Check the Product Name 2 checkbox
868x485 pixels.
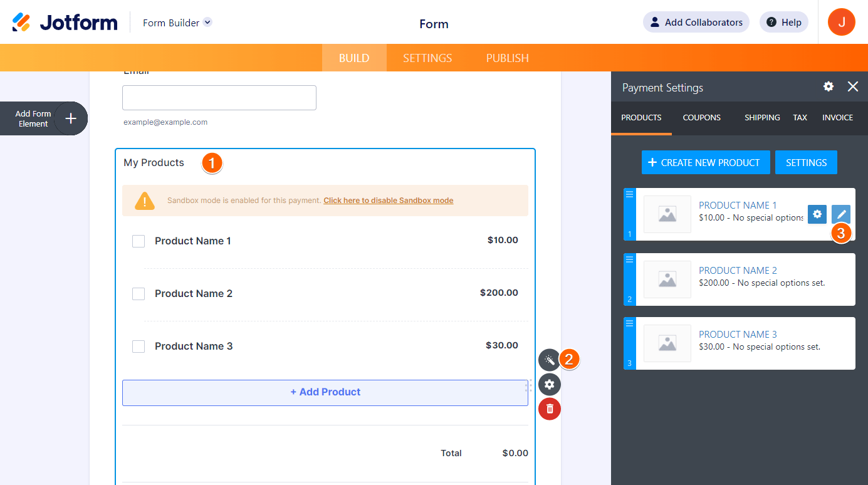click(x=139, y=294)
